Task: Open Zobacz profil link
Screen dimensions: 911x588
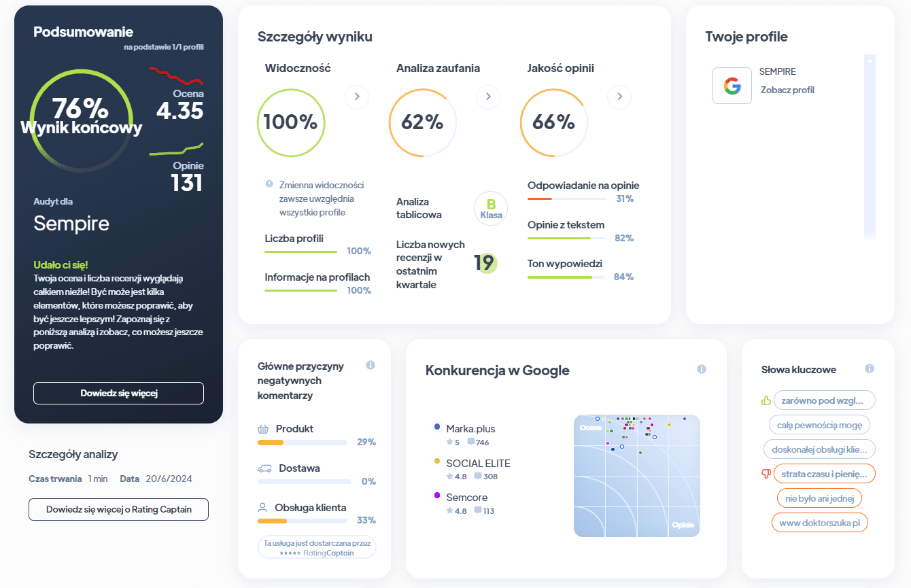Action: tap(787, 90)
